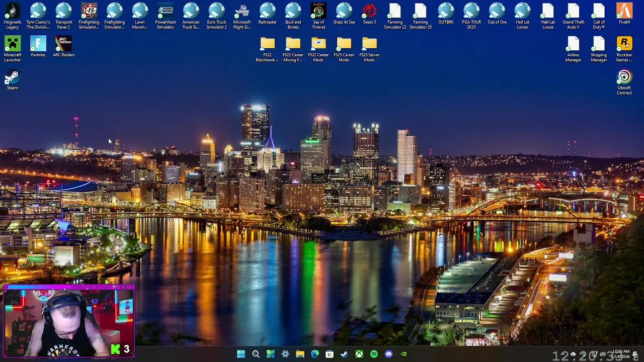Viewport: 644px width, 362px height.
Task: Launch Tom Clancy's The Division shortcut
Action: pyautogui.click(x=38, y=16)
